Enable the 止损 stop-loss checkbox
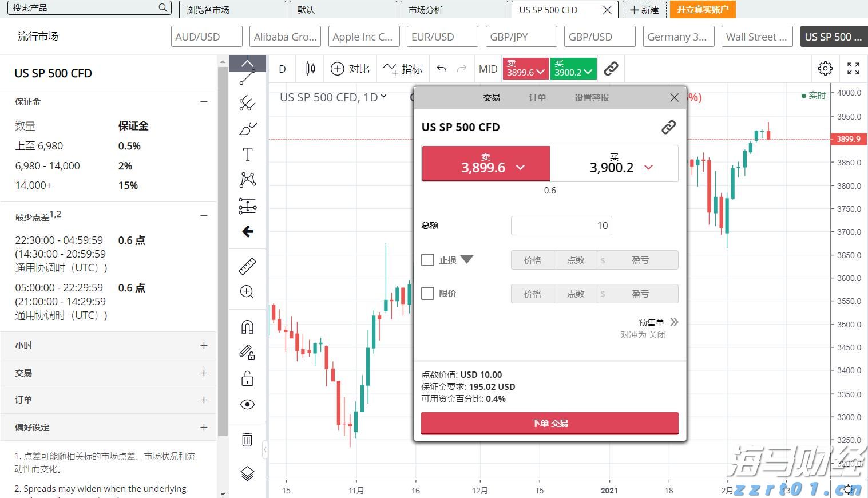 (x=427, y=259)
